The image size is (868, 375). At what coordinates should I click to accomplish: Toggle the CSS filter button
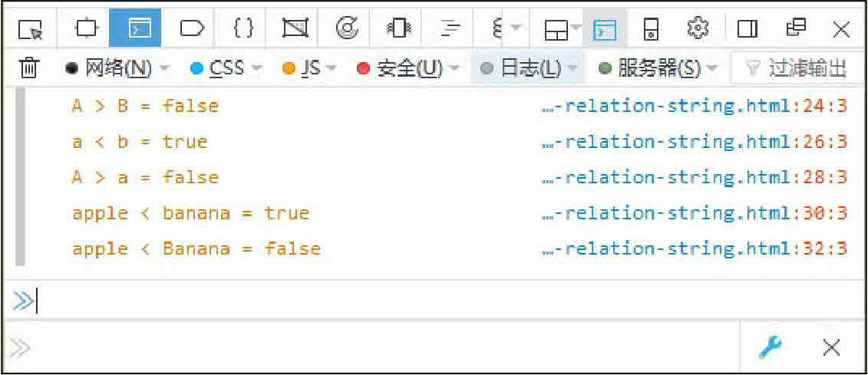[217, 68]
